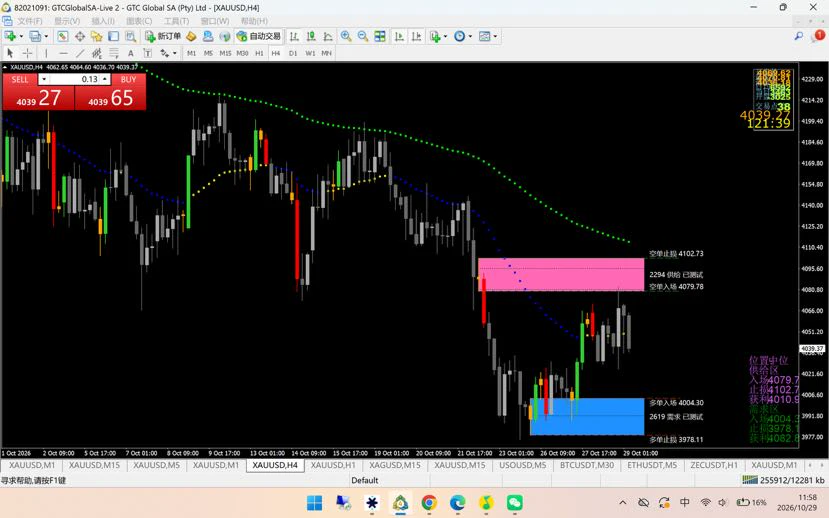Activate the standard arrow cursor mode
This screenshot has height=518, width=829.
(10, 53)
